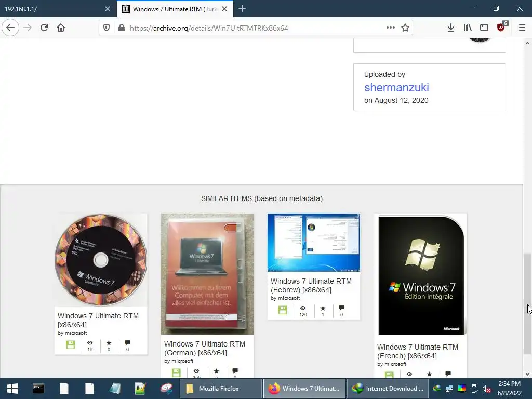The image size is (532, 399).
Task: Open the Mozilla Firefox folder taskbar button
Action: (220, 389)
